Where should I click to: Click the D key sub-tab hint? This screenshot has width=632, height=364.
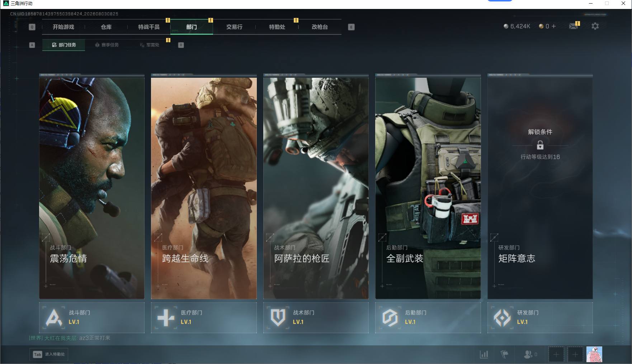click(181, 45)
